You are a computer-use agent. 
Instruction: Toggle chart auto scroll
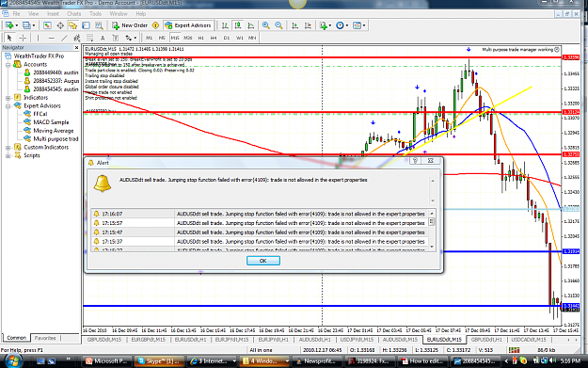pyautogui.click(x=295, y=25)
